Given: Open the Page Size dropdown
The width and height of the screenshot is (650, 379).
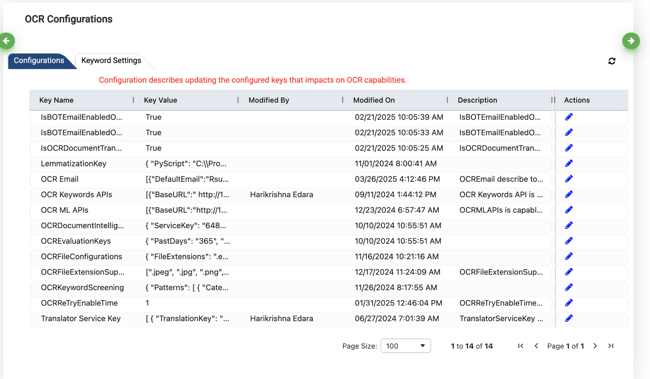Looking at the screenshot, I should click(405, 346).
